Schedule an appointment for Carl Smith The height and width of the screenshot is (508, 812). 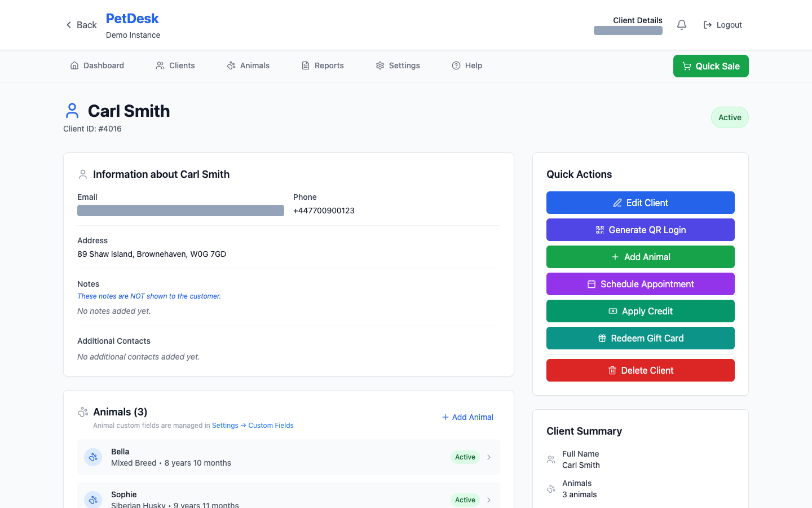641,284
